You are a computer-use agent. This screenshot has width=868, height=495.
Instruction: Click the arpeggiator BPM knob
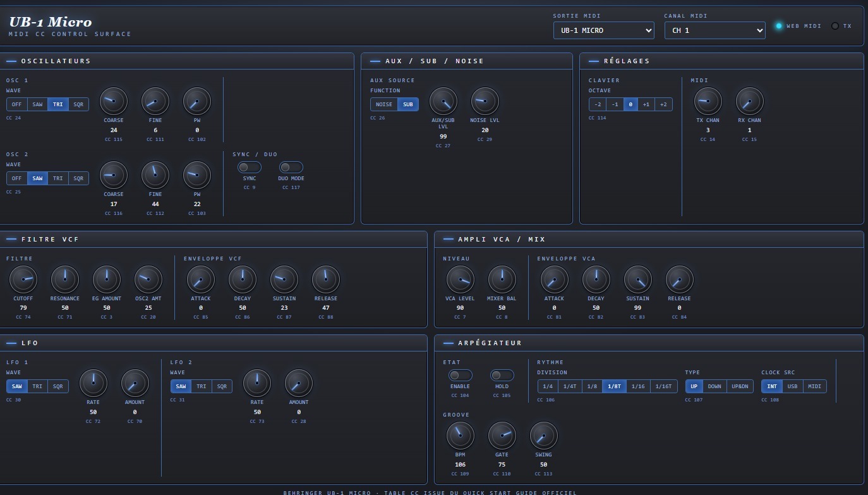461,436
